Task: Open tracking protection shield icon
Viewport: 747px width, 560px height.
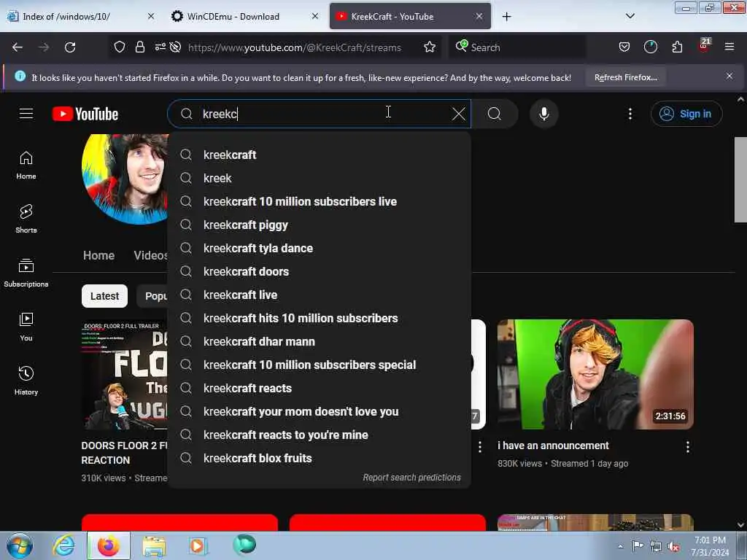Action: 120,47
